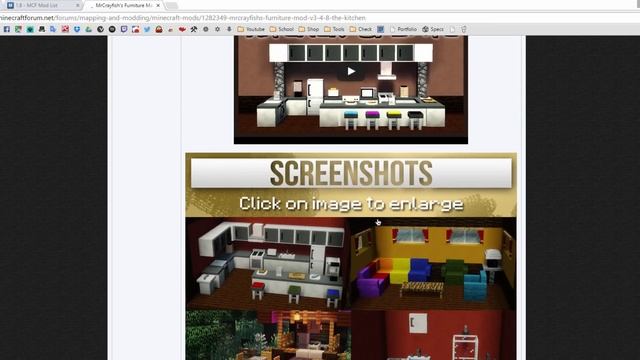The width and height of the screenshot is (640, 360).
Task: Open the Twitter bird bookmark
Action: tap(147, 29)
